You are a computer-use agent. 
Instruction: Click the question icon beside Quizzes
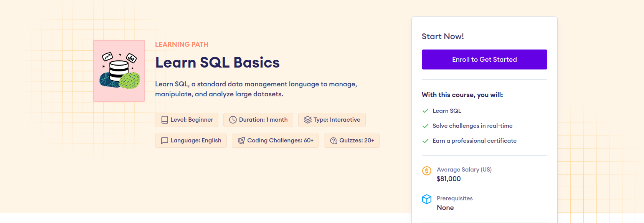(x=333, y=140)
